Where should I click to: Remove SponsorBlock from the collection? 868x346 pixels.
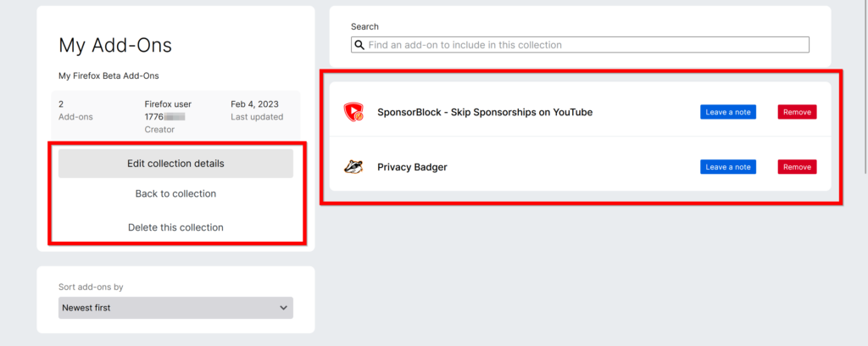pyautogui.click(x=797, y=112)
